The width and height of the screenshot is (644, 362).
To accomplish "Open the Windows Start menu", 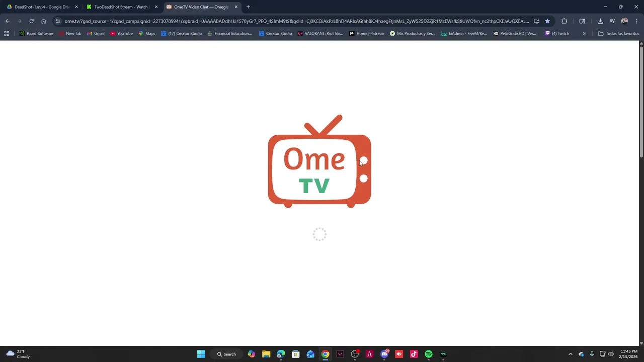I will tap(201, 354).
